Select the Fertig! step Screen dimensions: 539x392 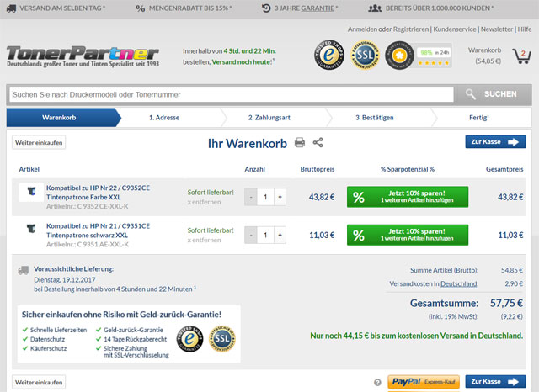pos(479,118)
